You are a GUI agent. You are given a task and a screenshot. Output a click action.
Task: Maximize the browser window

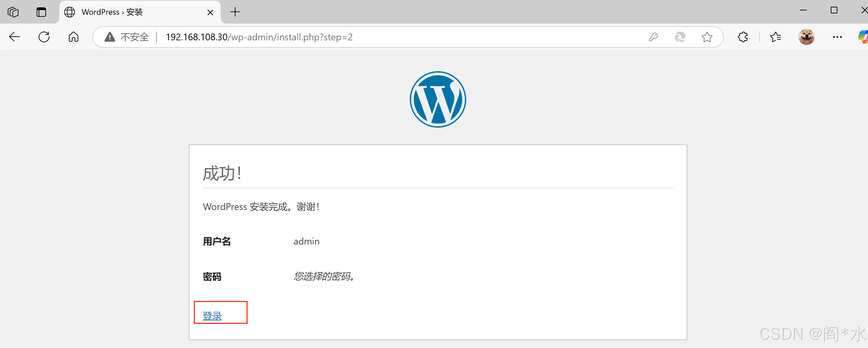[x=834, y=10]
